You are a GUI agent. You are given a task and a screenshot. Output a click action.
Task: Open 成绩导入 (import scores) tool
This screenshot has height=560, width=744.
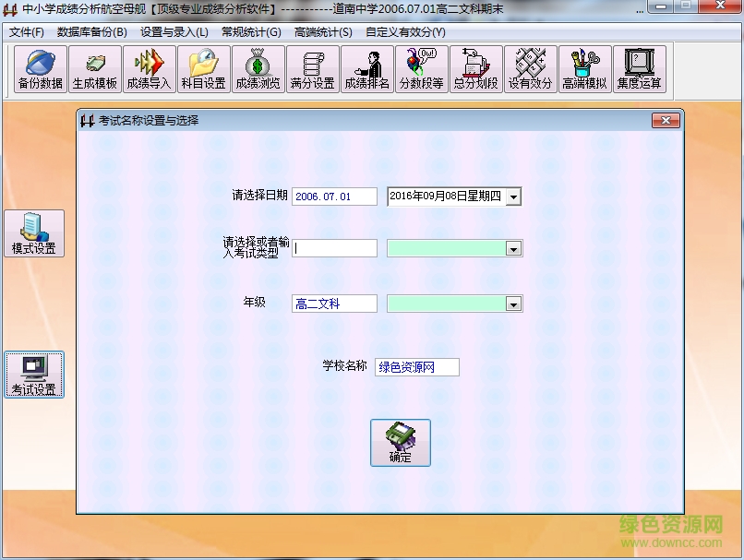(148, 68)
